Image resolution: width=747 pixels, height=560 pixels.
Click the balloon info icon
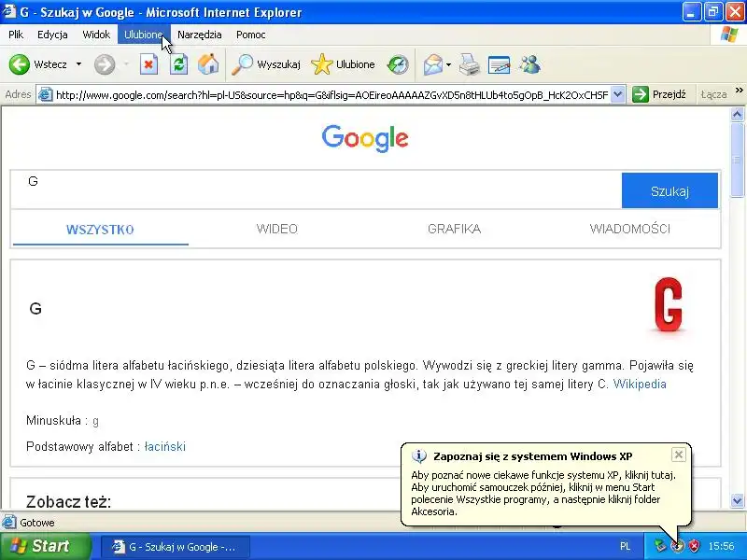pyautogui.click(x=418, y=456)
